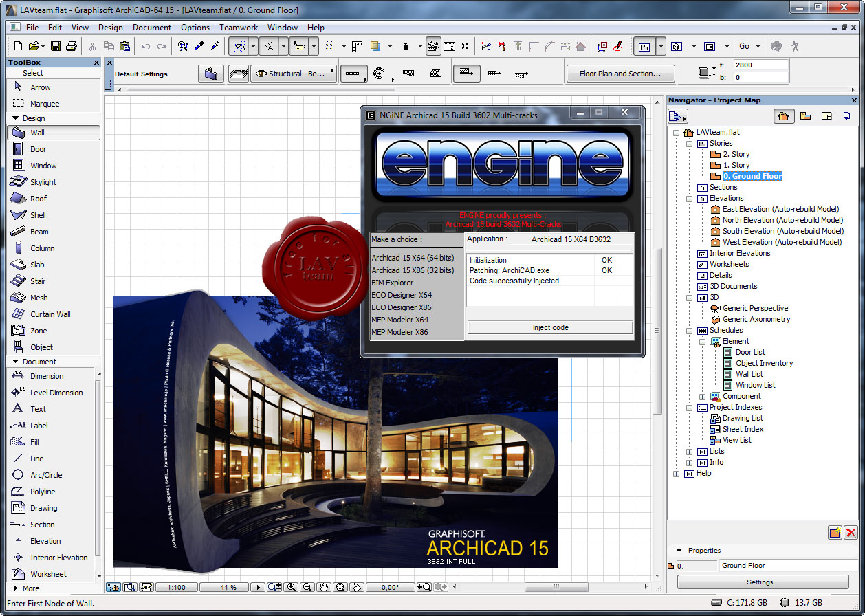
Task: Collapse the Design section in ToolBox
Action: 16,118
